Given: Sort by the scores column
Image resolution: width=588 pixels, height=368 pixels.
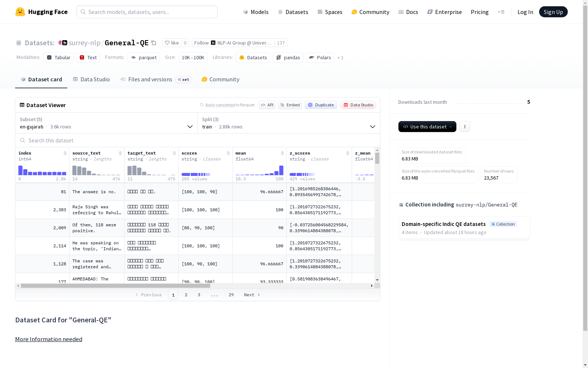Looking at the screenshot, I should 228,153.
